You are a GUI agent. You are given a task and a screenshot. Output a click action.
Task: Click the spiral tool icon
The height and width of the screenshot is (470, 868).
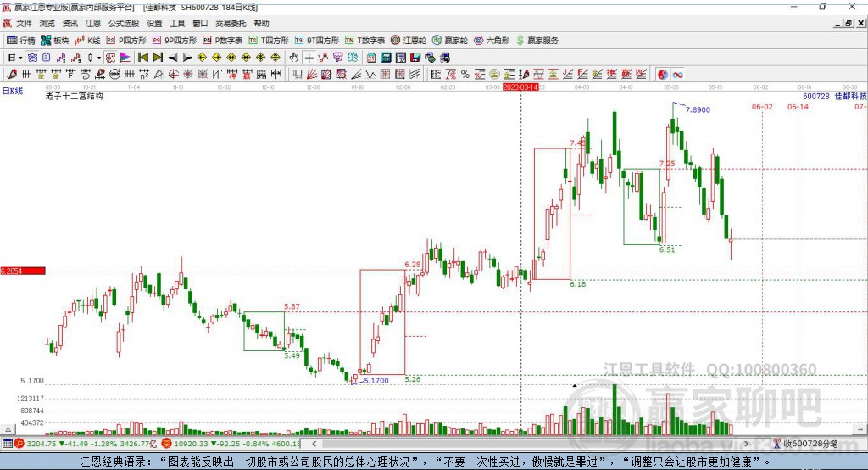[x=86, y=74]
